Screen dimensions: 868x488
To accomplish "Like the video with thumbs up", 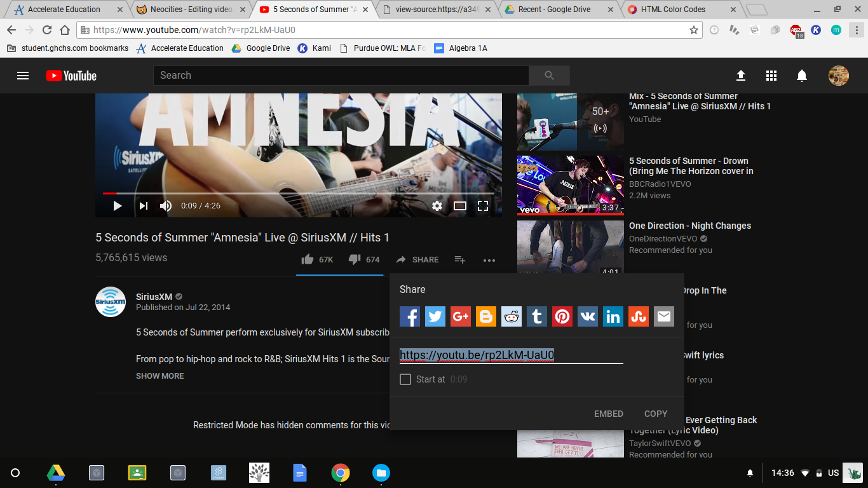I will 308,259.
